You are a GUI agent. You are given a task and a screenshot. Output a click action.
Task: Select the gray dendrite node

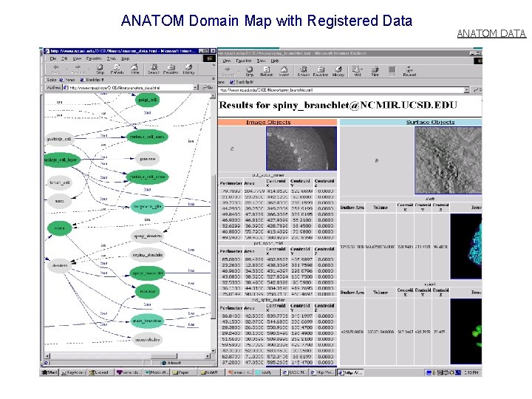point(60,265)
